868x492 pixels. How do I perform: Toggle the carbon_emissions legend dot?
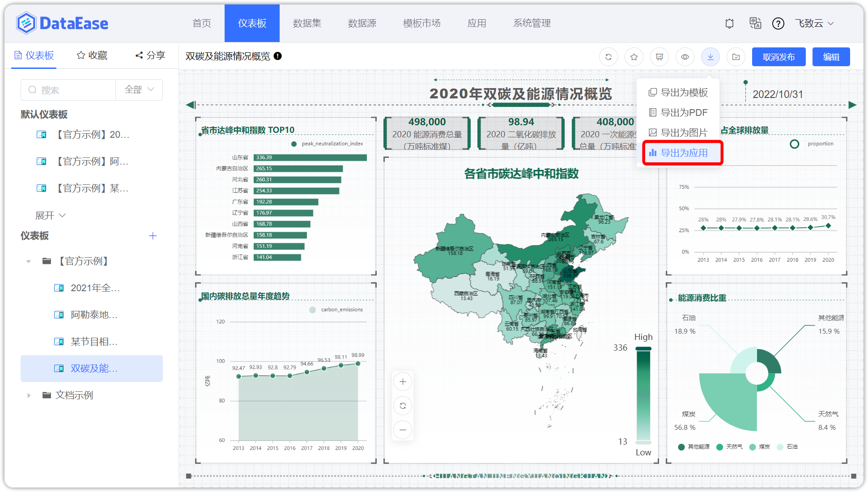pos(312,309)
